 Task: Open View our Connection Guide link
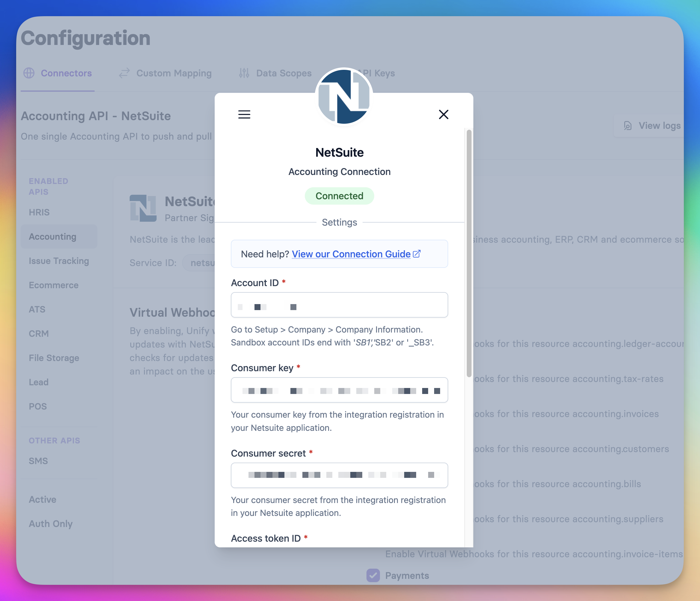pos(351,254)
